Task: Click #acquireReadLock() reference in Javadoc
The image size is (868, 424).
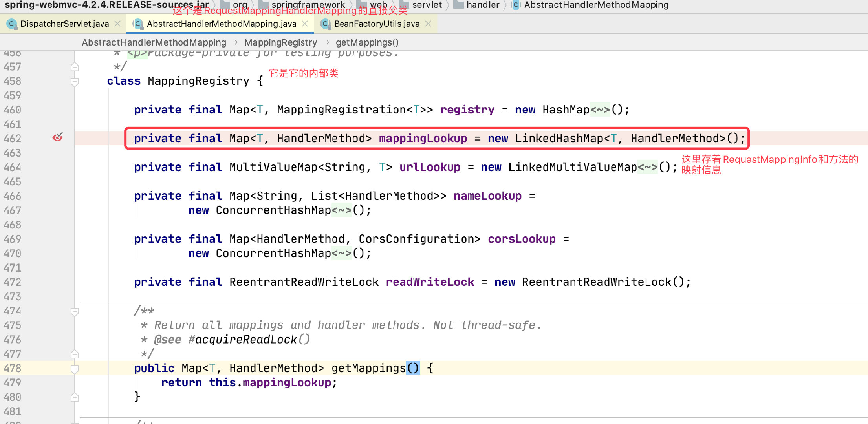Action: click(x=249, y=340)
